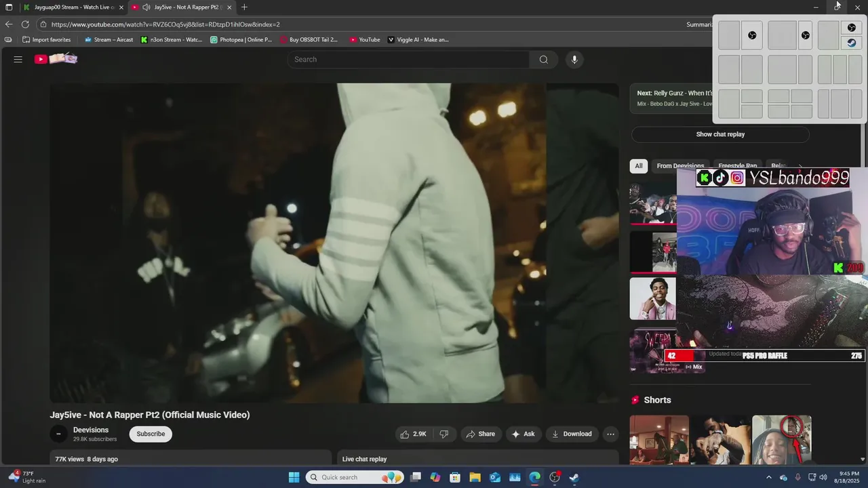View site information lock icon
The height and width of the screenshot is (488, 868).
[x=43, y=24]
